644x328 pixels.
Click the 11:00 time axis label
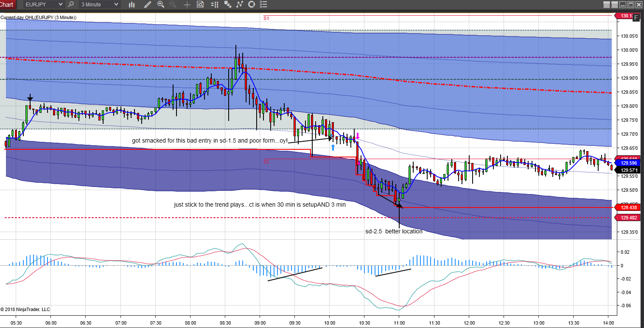(x=399, y=322)
